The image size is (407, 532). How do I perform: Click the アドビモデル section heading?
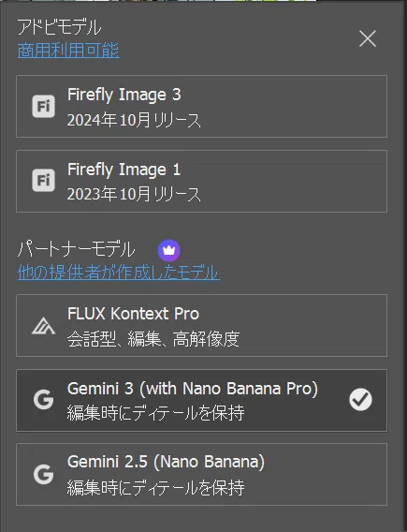pyautogui.click(x=59, y=27)
